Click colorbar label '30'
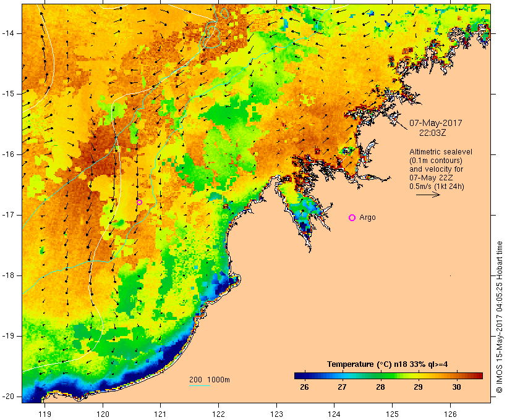 tap(456, 387)
